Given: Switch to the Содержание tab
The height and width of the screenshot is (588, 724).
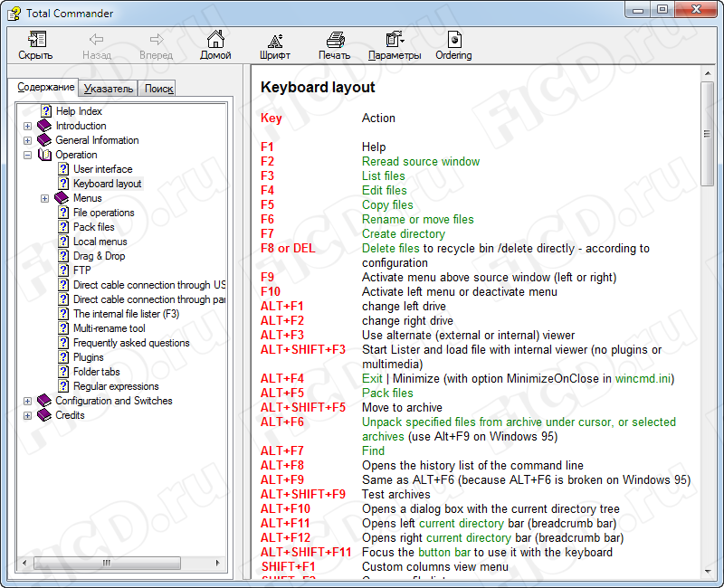Looking at the screenshot, I should point(46,87).
